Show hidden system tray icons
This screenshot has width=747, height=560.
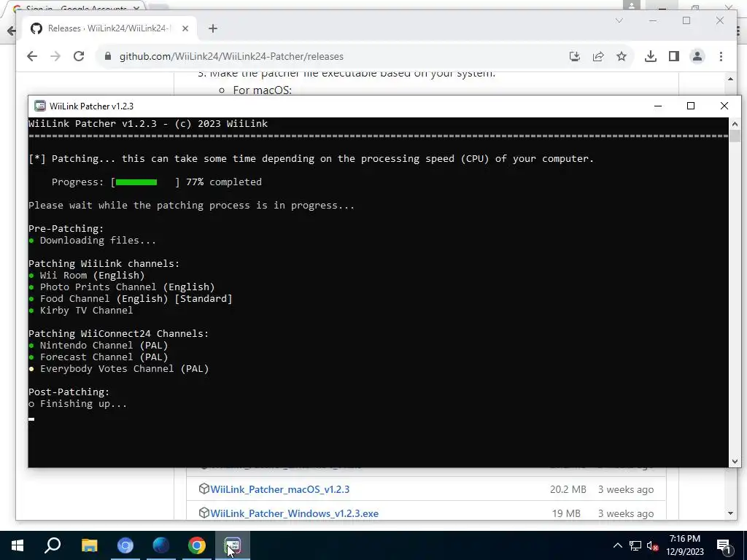point(617,545)
